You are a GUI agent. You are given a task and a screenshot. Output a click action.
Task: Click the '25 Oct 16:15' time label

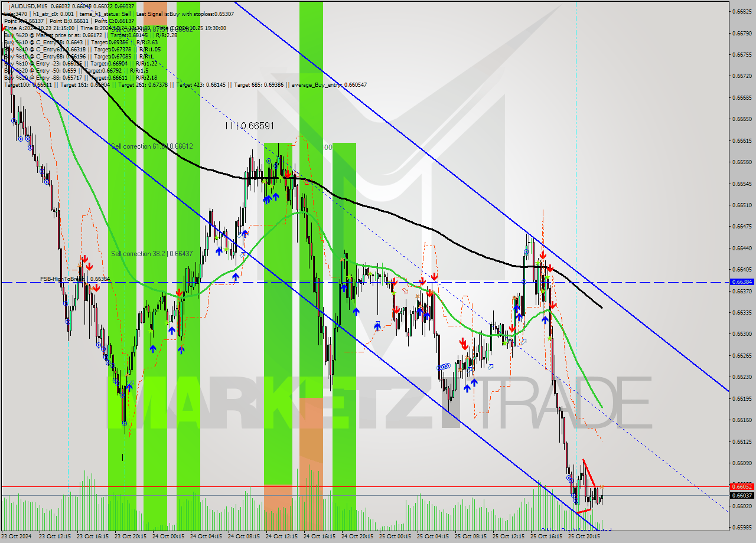click(x=546, y=537)
